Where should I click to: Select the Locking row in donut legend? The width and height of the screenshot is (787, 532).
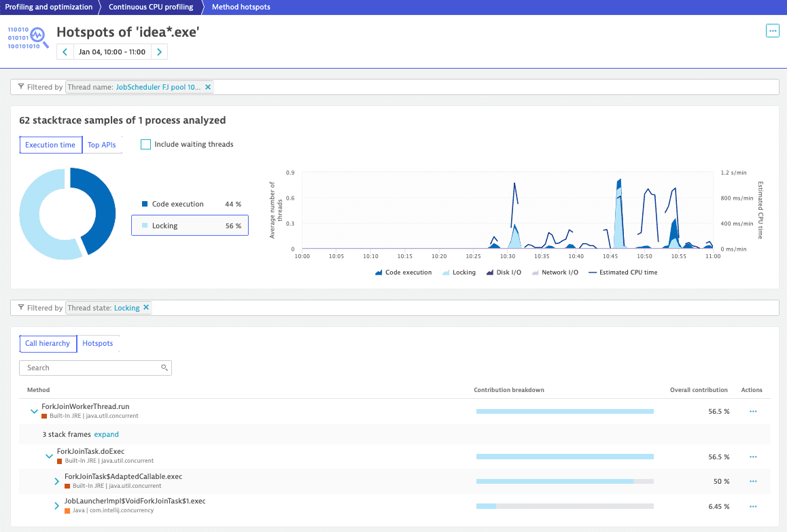coord(190,226)
